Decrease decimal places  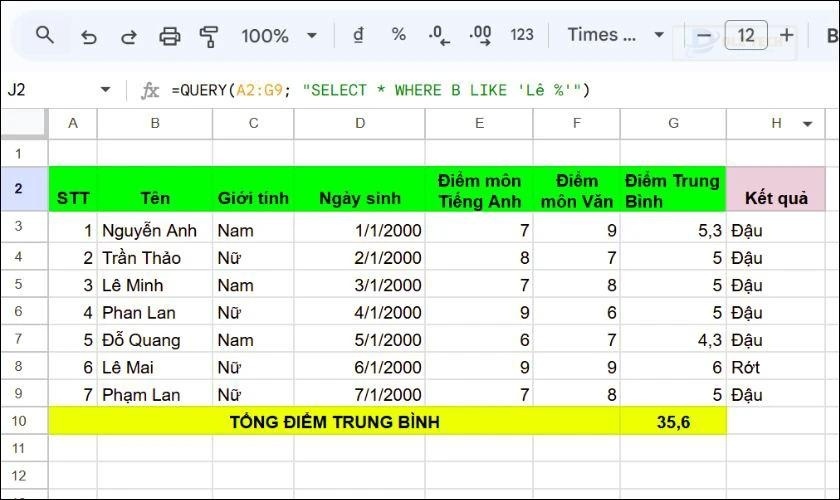(439, 35)
